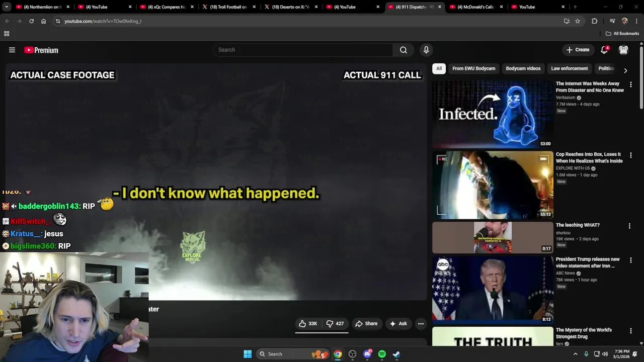Switch to xQc Compares browser tab
644x362 pixels.
point(167,7)
